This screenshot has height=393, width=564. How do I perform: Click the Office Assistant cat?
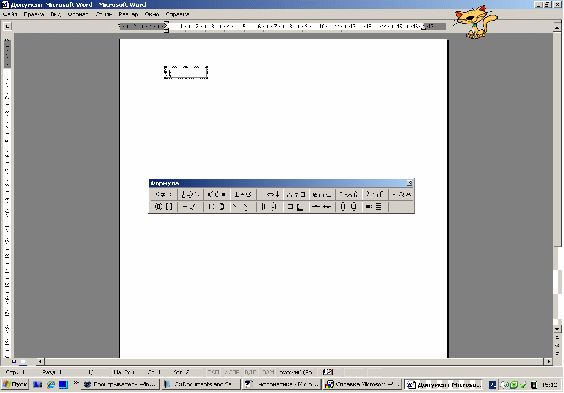pyautogui.click(x=476, y=22)
